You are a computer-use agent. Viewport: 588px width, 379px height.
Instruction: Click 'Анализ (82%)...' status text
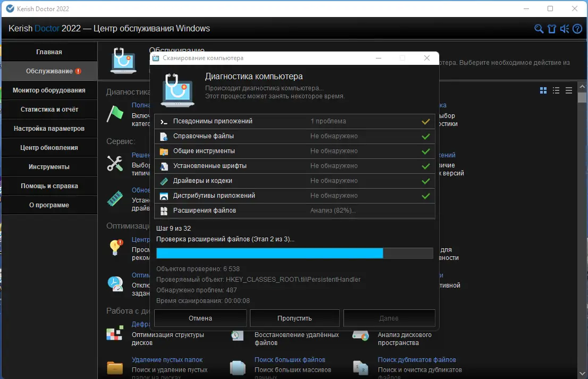(x=333, y=210)
